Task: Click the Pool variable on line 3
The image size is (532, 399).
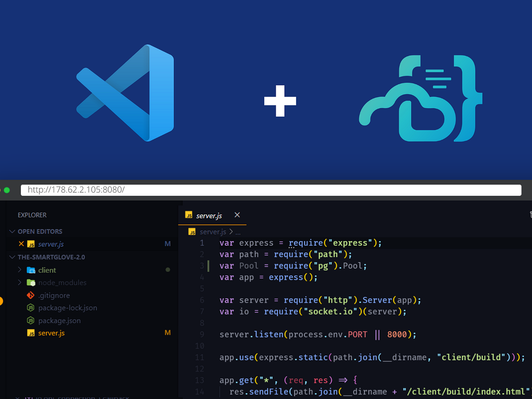Action: tap(249, 266)
